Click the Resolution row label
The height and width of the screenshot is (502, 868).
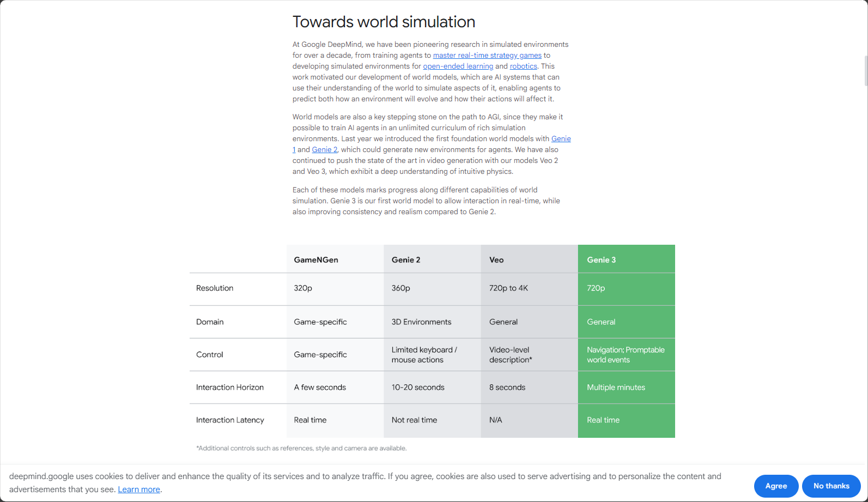pos(215,288)
